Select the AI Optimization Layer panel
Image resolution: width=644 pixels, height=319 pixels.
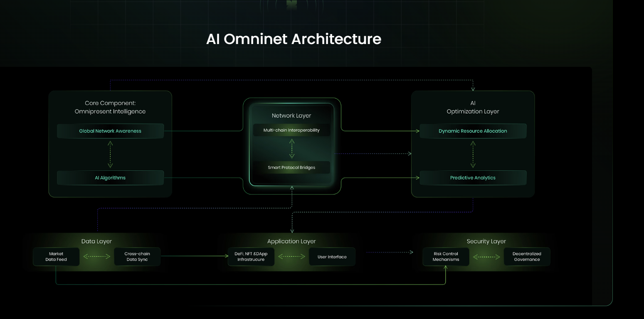pos(473,107)
